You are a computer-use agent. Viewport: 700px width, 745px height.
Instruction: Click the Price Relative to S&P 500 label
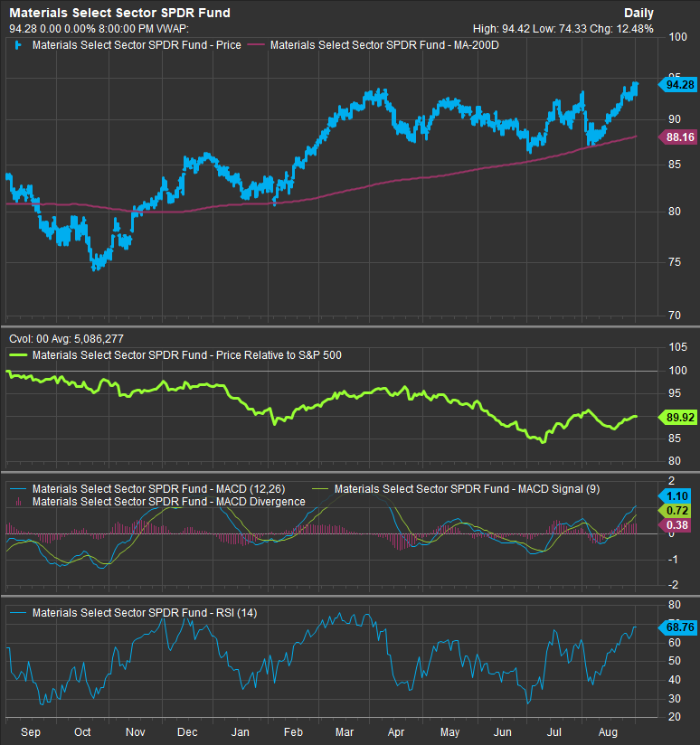[187, 355]
